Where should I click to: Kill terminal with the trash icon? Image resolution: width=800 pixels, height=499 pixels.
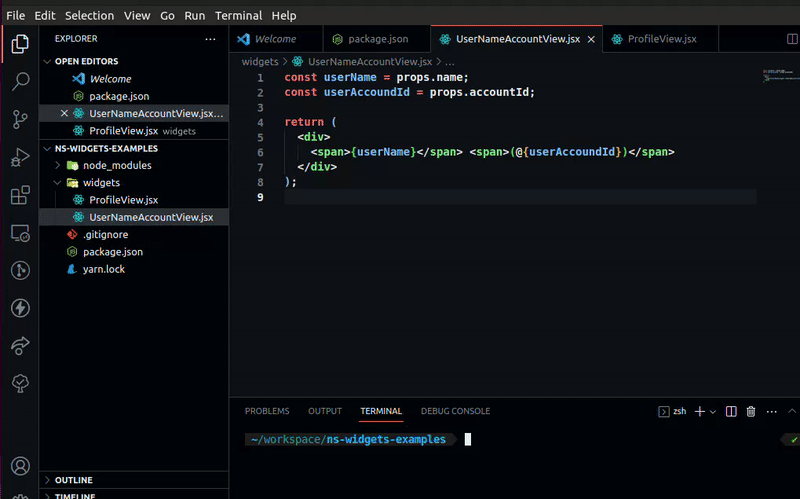tap(750, 411)
